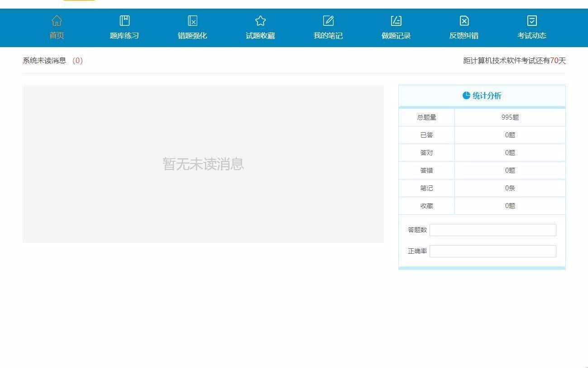
Task: Click the 0条 value cell
Action: 510,188
